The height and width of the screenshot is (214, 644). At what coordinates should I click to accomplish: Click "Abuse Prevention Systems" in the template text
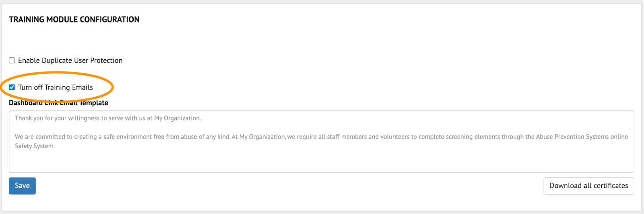[572, 137]
